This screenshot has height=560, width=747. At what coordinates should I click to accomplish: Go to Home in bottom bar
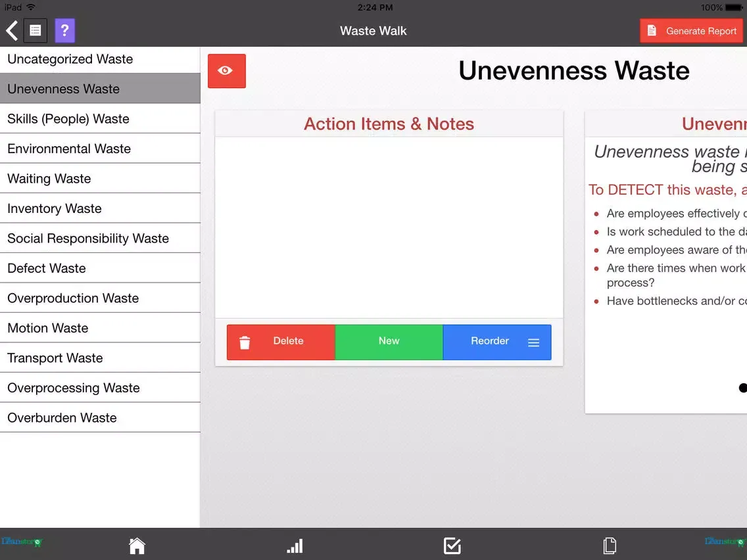[x=137, y=546]
